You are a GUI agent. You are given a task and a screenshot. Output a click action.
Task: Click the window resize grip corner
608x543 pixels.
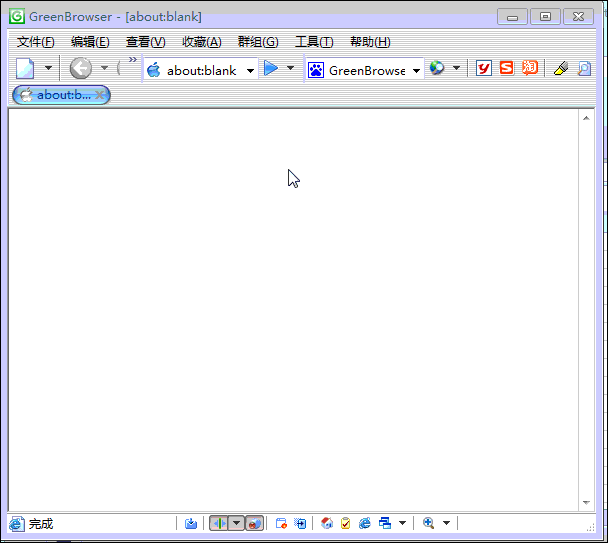[x=590, y=528]
